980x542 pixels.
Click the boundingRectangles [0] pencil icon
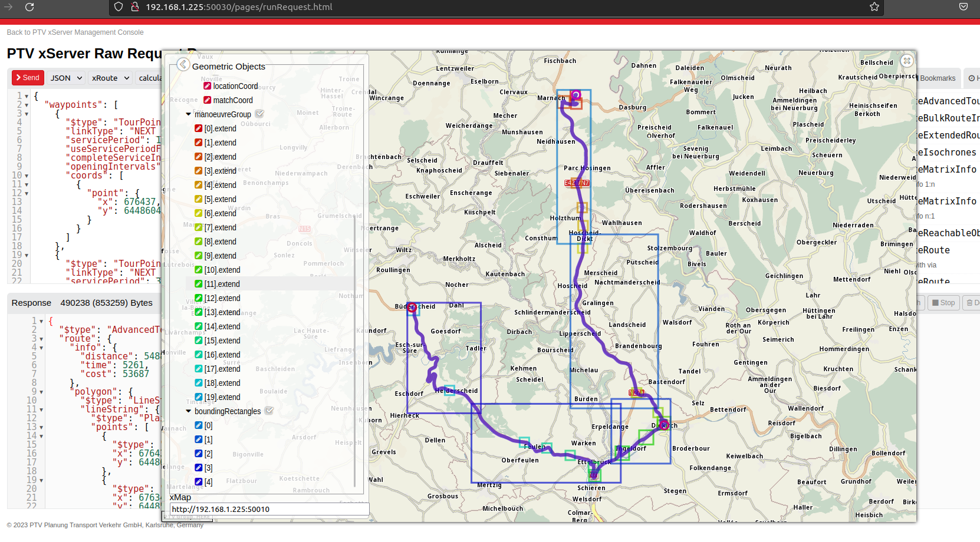click(x=199, y=425)
